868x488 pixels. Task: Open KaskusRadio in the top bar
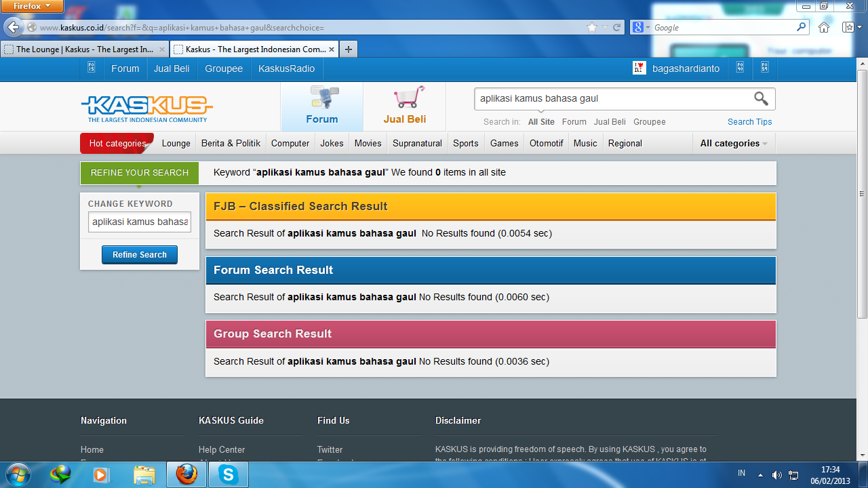pyautogui.click(x=286, y=68)
